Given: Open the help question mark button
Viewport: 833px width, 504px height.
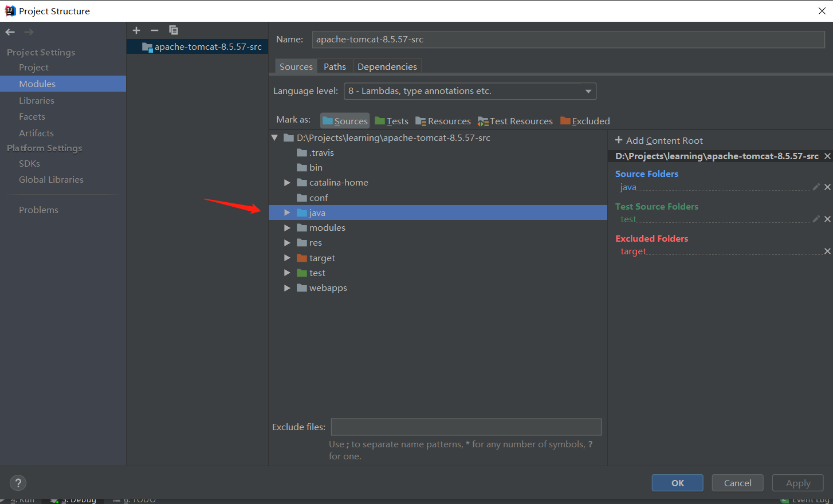Looking at the screenshot, I should 18,483.
